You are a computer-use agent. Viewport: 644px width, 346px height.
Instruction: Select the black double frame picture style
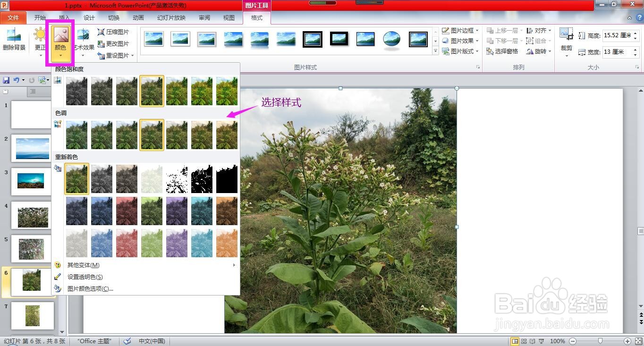click(313, 39)
